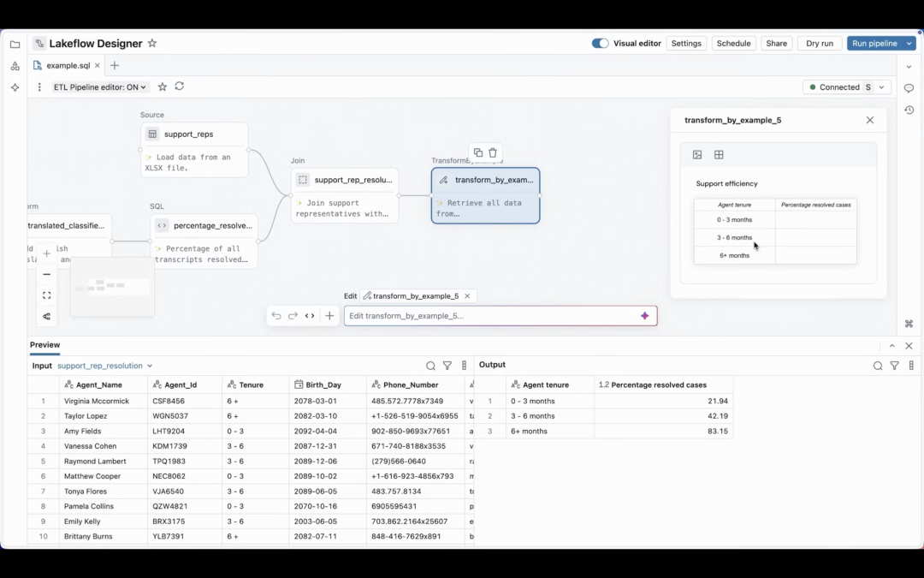
Task: Submit the prompt with the sparkle icon
Action: tap(645, 316)
